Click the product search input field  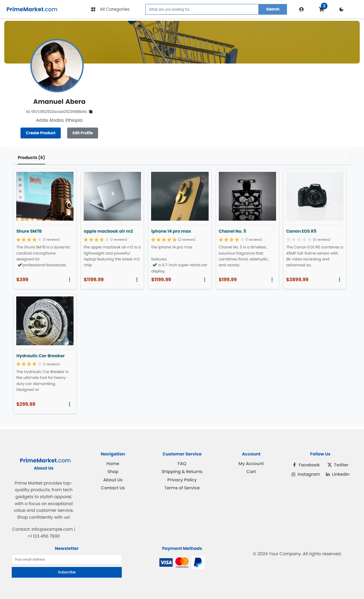pos(202,9)
